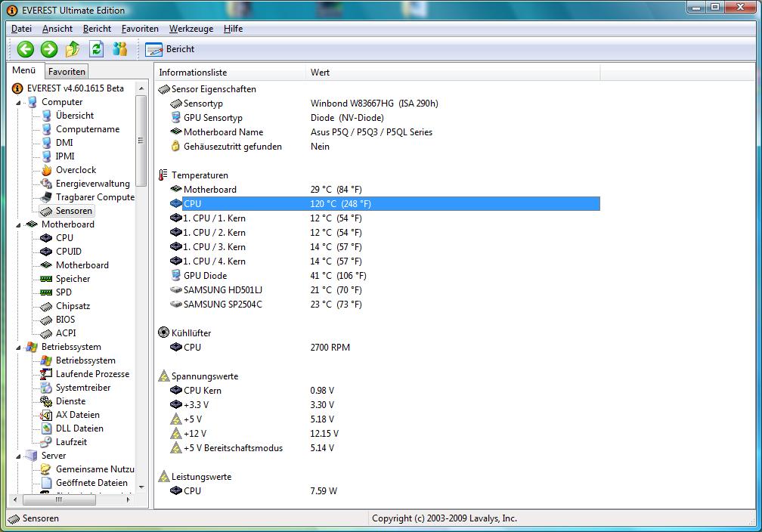The height and width of the screenshot is (532, 762).
Task: Open the Favoriten menu in menu bar
Action: [x=140, y=29]
